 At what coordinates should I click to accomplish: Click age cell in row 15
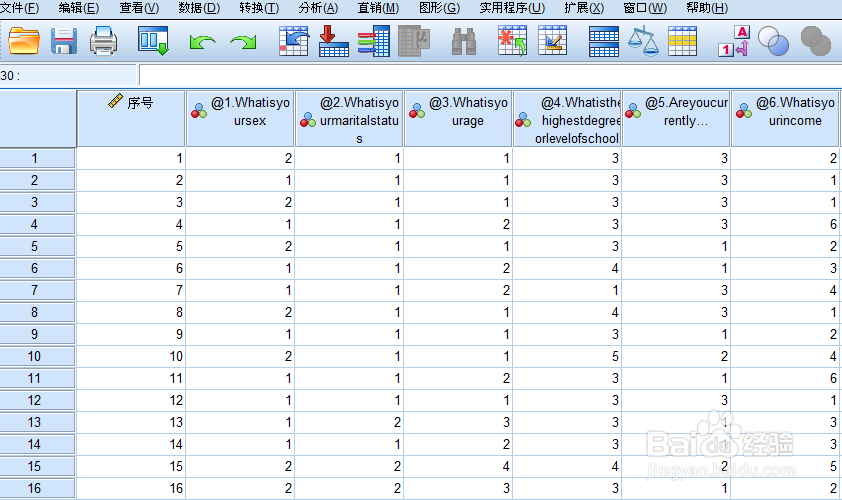coord(458,467)
